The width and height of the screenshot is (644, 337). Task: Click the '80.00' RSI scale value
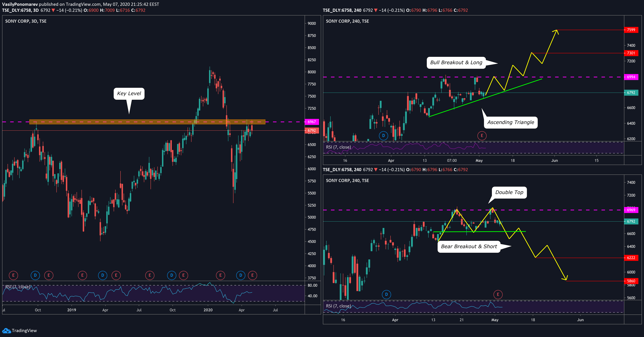click(312, 285)
